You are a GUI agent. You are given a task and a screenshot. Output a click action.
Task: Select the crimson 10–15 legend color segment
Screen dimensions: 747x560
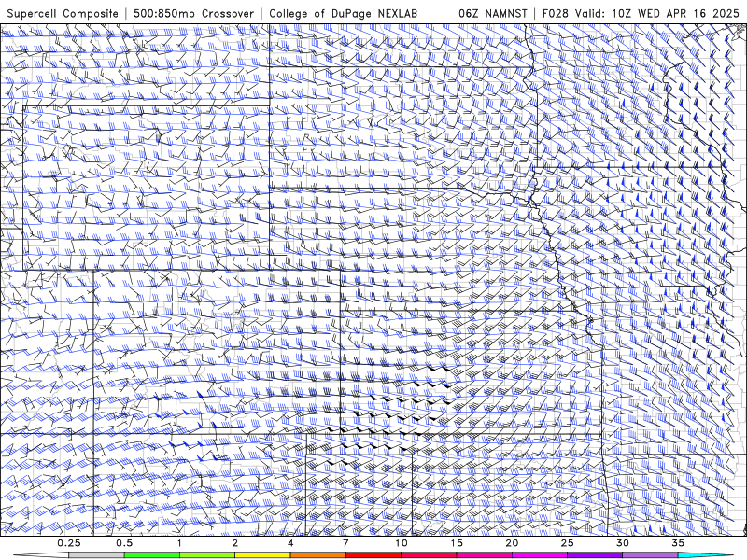pos(429,555)
